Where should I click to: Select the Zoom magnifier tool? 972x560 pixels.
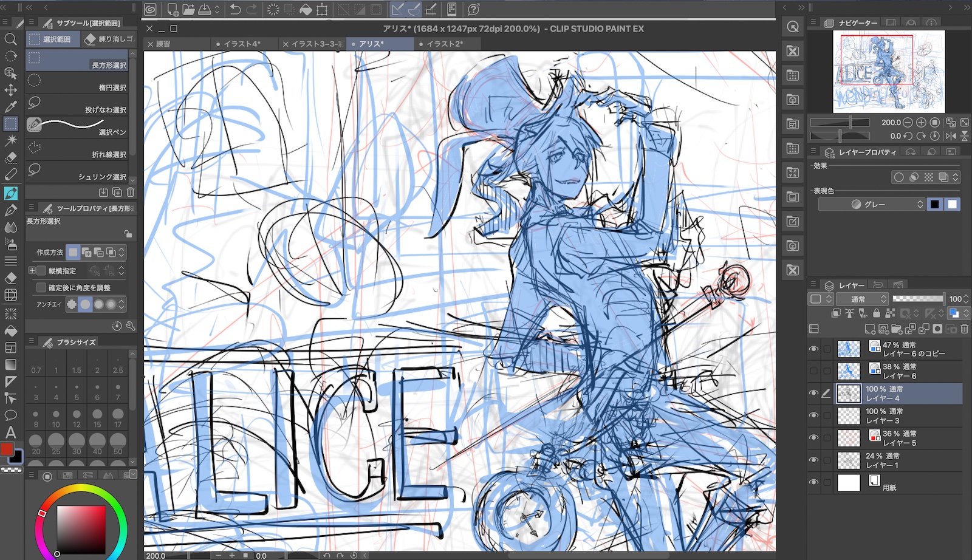(10, 39)
